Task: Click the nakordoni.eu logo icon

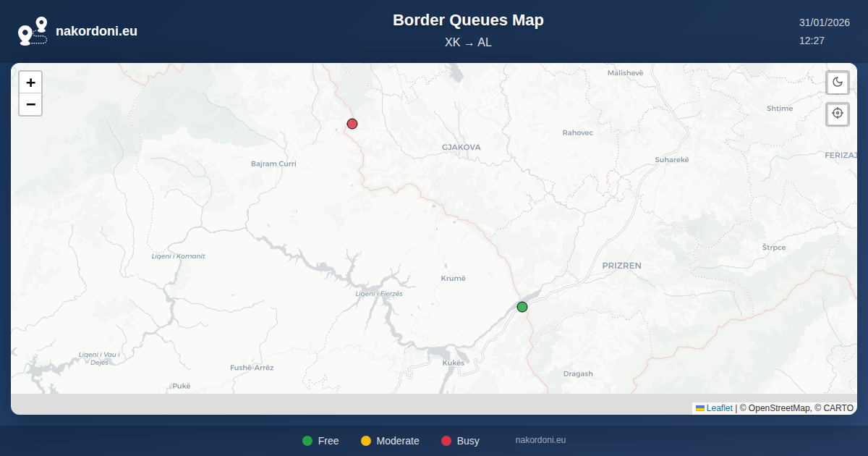Action: 33,31
